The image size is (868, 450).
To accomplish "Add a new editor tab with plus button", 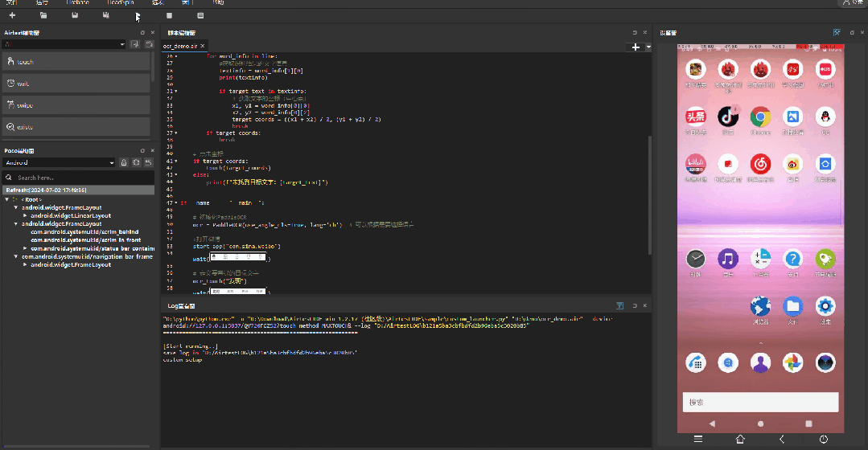I will pyautogui.click(x=636, y=47).
